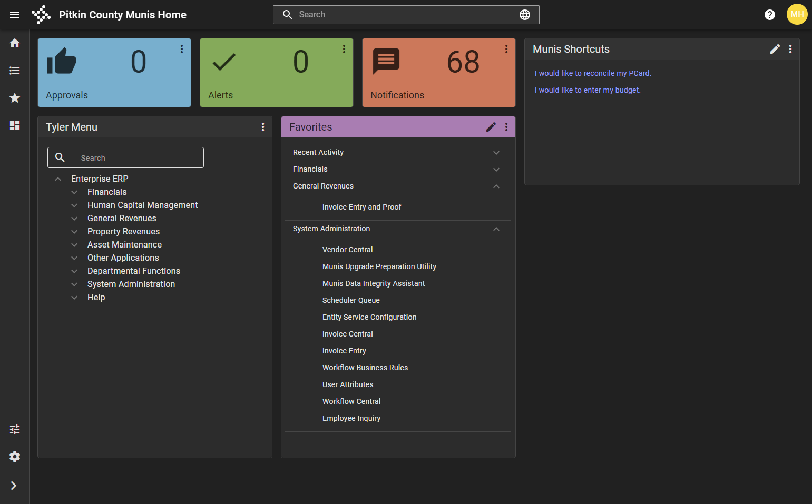Open Invoice Entry and Proof favorite
The image size is (812, 504).
tap(361, 207)
